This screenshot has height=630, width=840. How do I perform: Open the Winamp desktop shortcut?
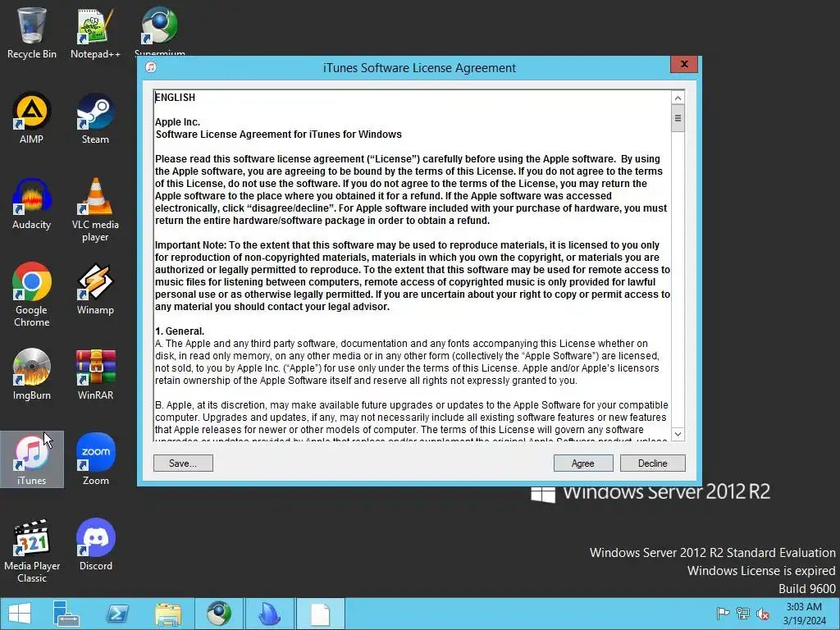click(x=95, y=290)
